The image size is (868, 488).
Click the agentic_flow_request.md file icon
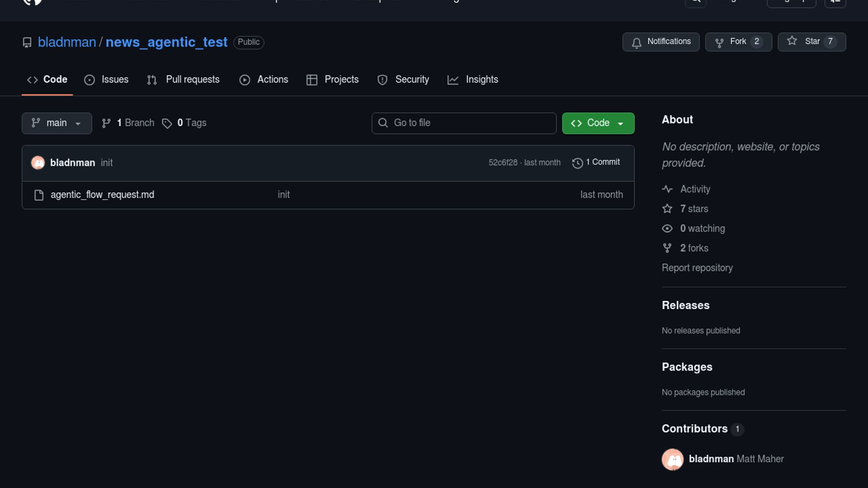click(39, 195)
